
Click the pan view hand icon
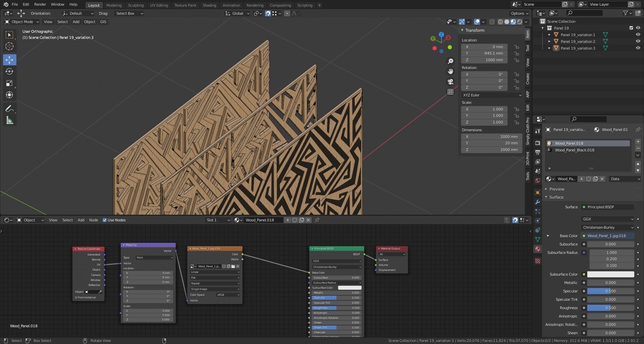(x=450, y=71)
